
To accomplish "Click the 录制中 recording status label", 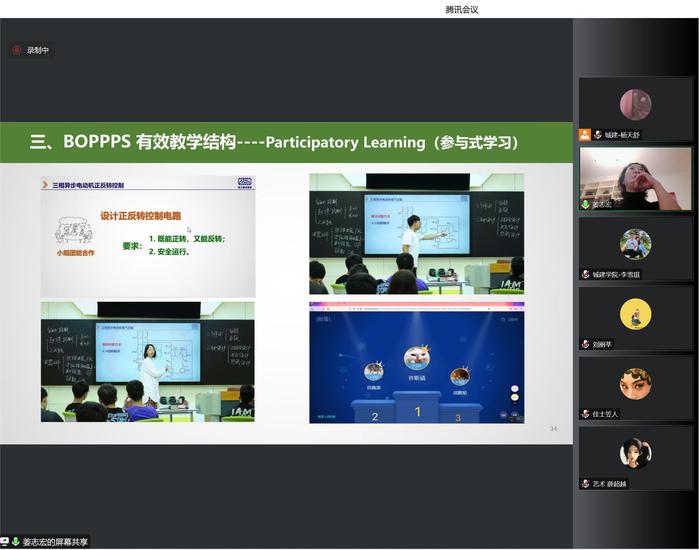I will pyautogui.click(x=38, y=50).
